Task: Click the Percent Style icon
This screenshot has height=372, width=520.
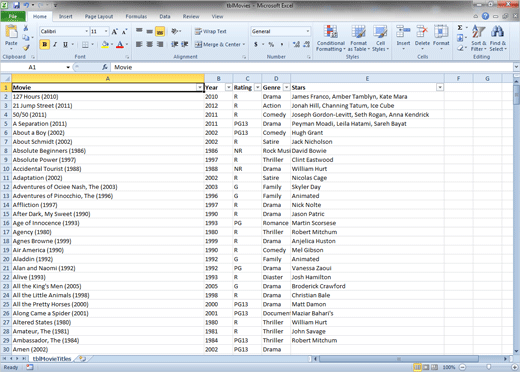Action: click(x=271, y=44)
